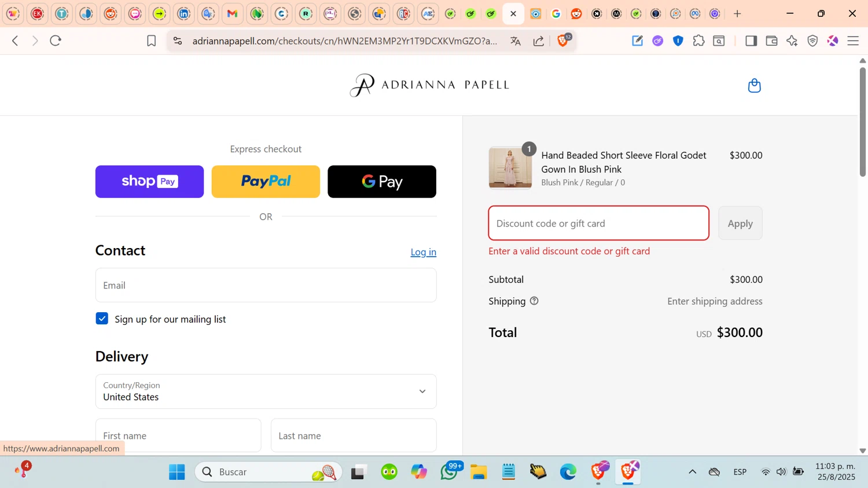This screenshot has height=488, width=868.
Task: Click the product title Hand Beaded Short Sleeve
Action: [x=624, y=162]
